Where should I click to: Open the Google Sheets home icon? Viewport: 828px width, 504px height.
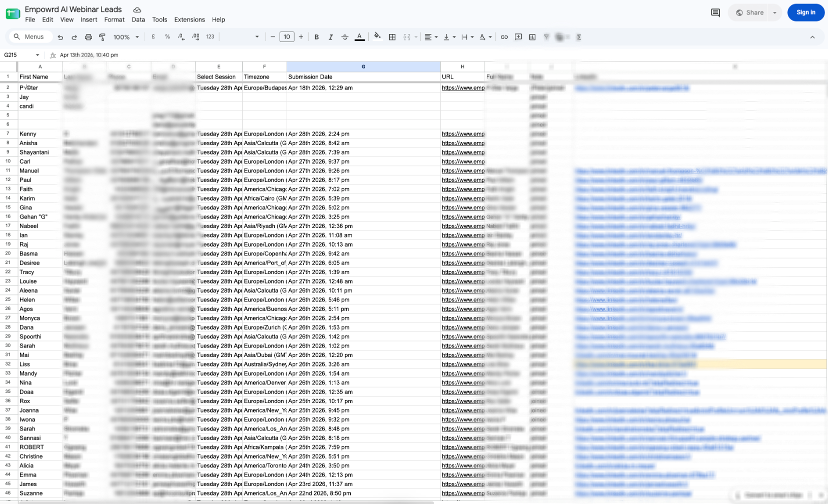coord(13,13)
